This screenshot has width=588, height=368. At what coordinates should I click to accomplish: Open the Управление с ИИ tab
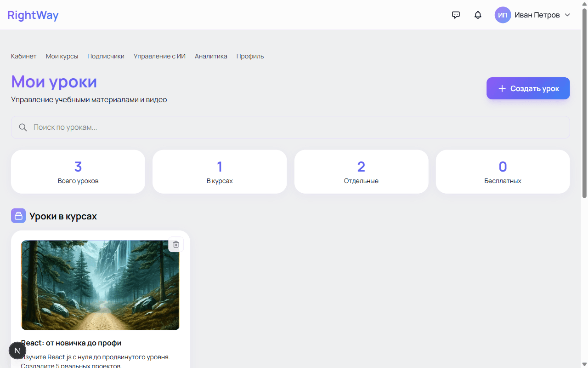click(x=159, y=56)
